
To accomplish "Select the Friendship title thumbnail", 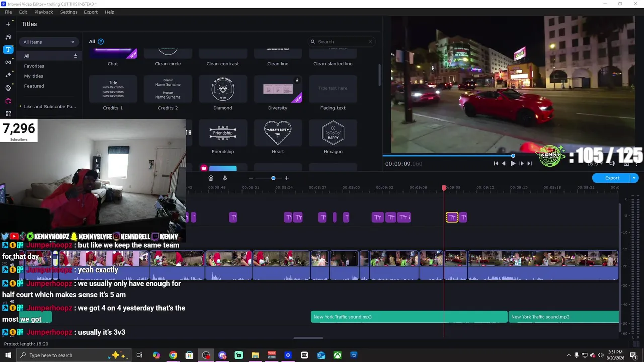I will pyautogui.click(x=223, y=133).
